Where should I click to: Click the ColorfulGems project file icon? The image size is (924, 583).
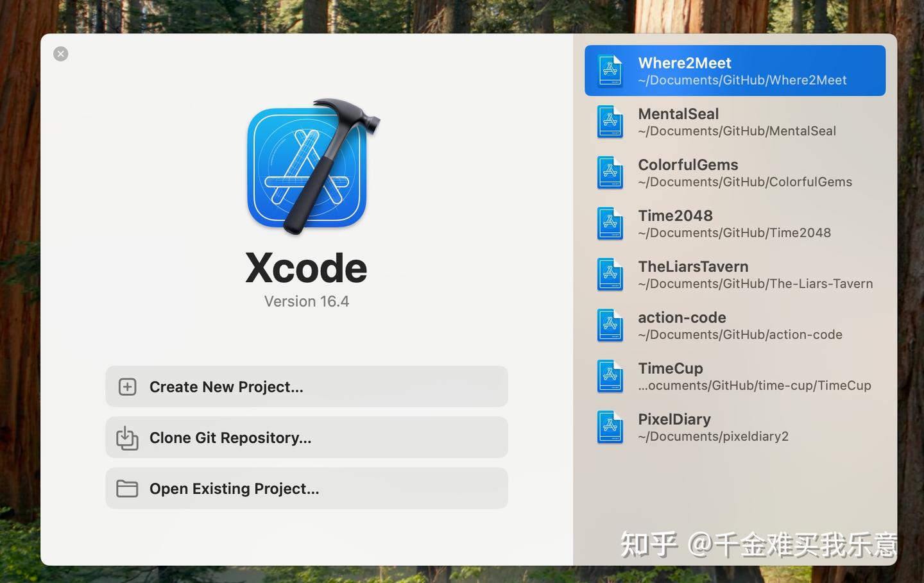610,173
